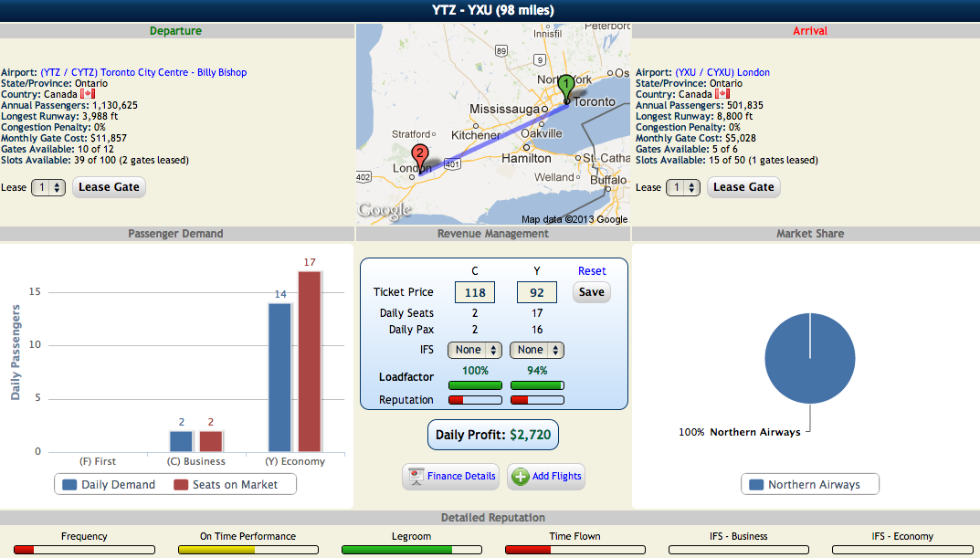Click the On Time Performance reputation bar
980x558 pixels.
(248, 550)
